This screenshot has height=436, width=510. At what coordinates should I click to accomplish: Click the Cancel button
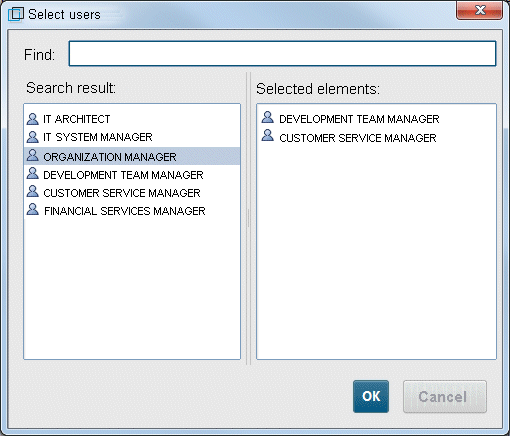point(445,397)
